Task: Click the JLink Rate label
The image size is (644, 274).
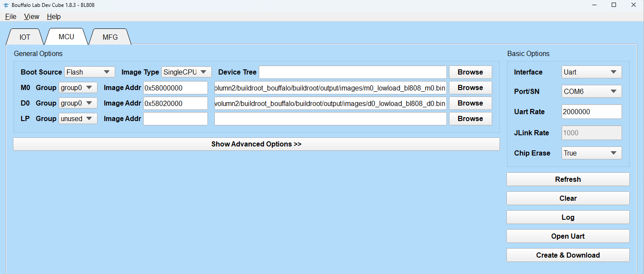Action: coord(531,133)
